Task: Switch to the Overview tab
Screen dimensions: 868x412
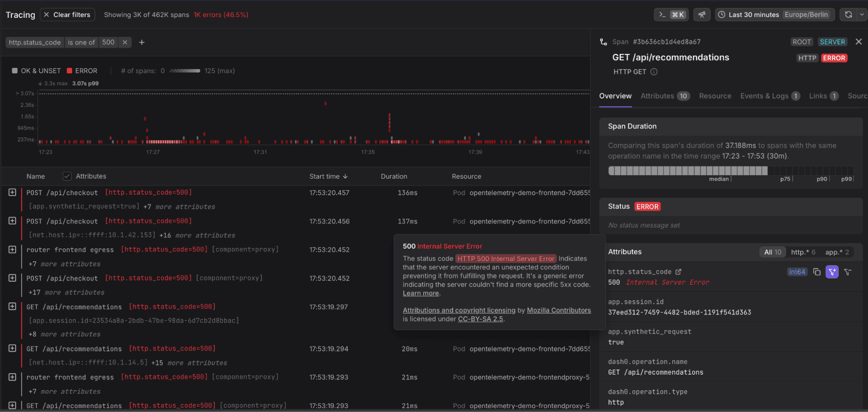Action: point(615,96)
